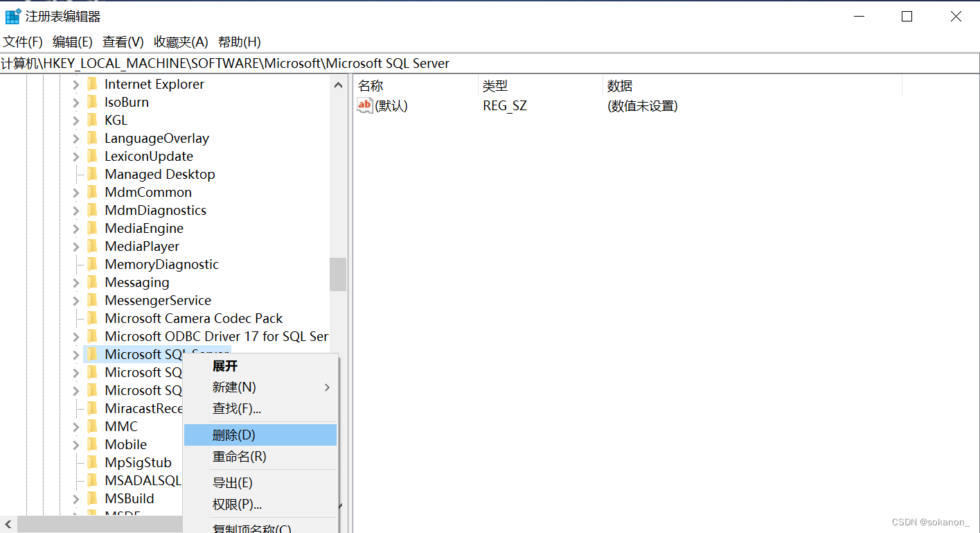Choose 查找(F)... in the context menu
Screen dimensions: 980x533
tap(260, 409)
